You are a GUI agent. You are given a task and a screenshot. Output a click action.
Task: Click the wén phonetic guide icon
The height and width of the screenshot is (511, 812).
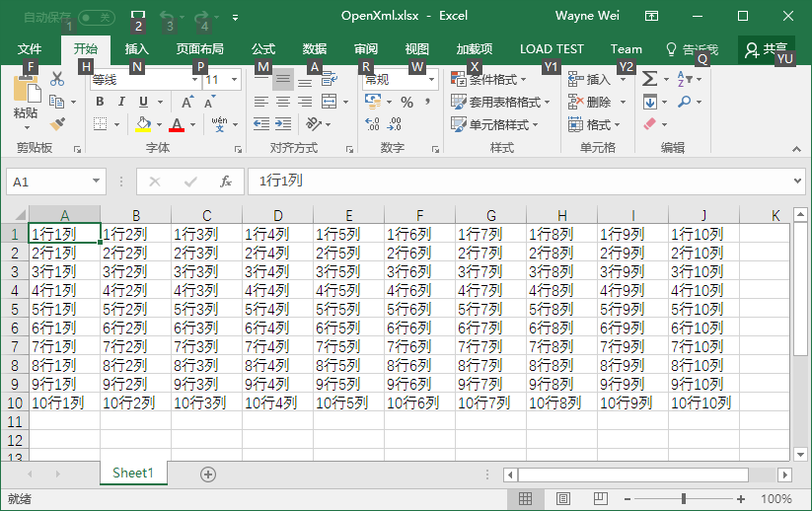220,124
